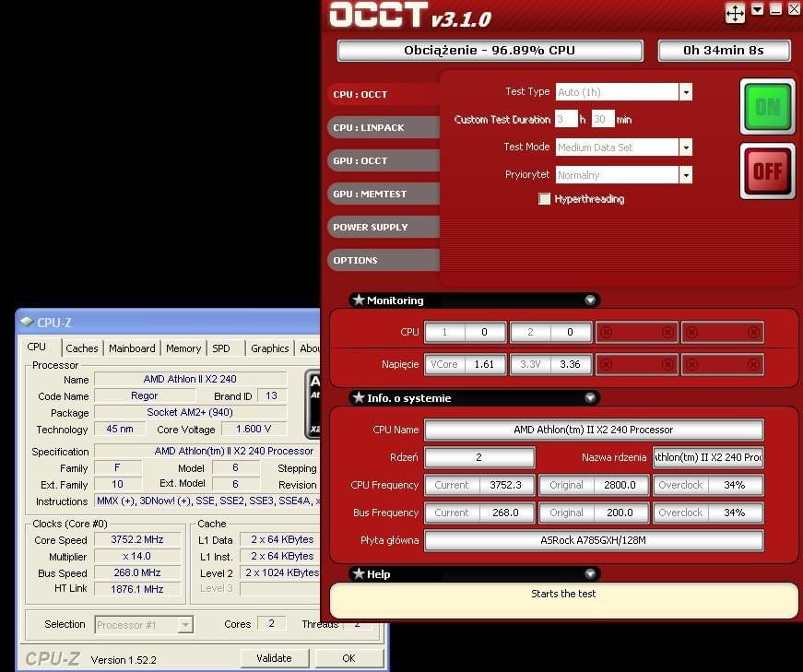Open the Test Type dropdown
The image size is (803, 672).
pyautogui.click(x=686, y=92)
